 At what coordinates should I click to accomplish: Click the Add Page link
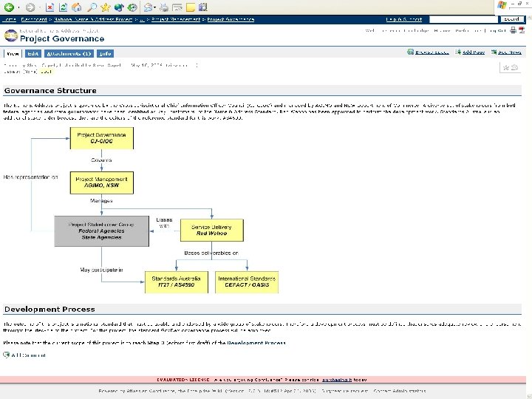coord(474,52)
